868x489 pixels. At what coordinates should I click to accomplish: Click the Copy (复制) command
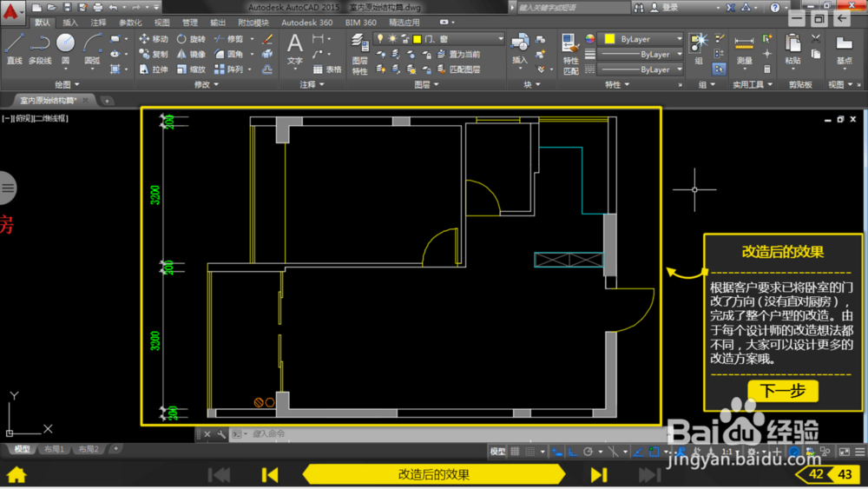[154, 54]
